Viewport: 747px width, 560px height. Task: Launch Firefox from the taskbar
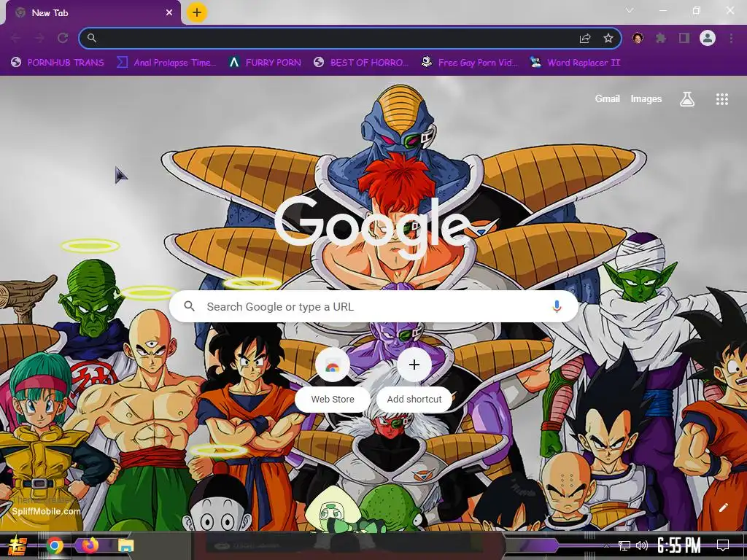click(90, 545)
